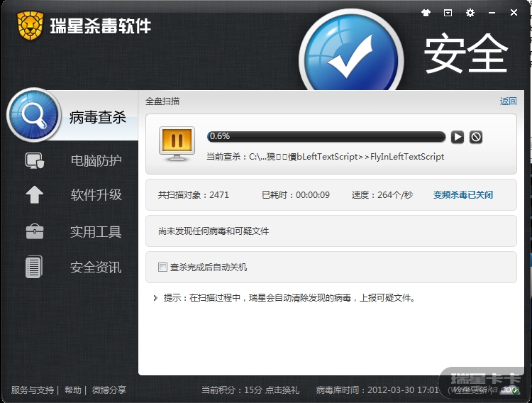Click the 返回 link to go back
Image resolution: width=532 pixels, height=403 pixels.
point(508,101)
